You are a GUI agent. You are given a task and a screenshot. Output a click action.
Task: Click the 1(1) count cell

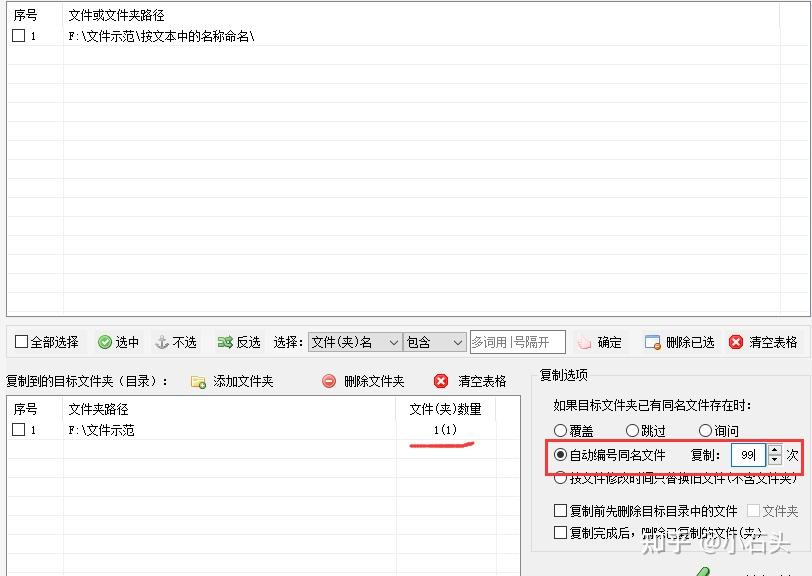[x=445, y=429]
